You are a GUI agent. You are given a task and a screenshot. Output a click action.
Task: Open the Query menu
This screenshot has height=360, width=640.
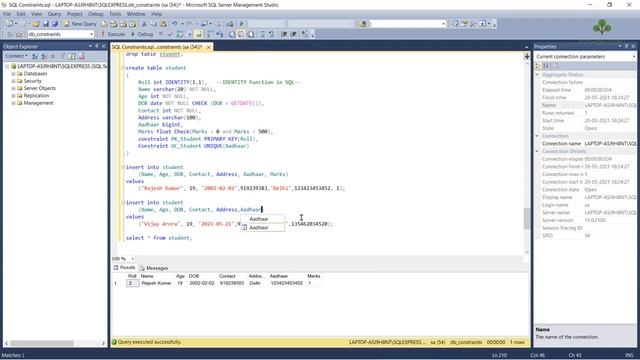click(x=54, y=14)
